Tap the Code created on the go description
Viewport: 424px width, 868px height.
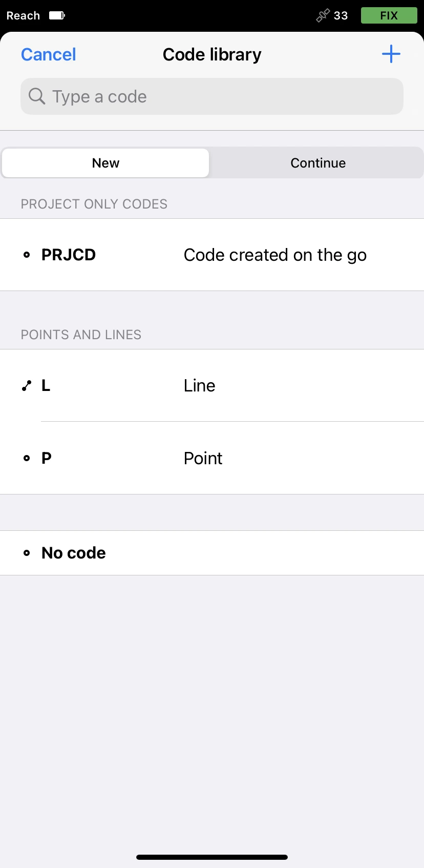pyautogui.click(x=275, y=255)
